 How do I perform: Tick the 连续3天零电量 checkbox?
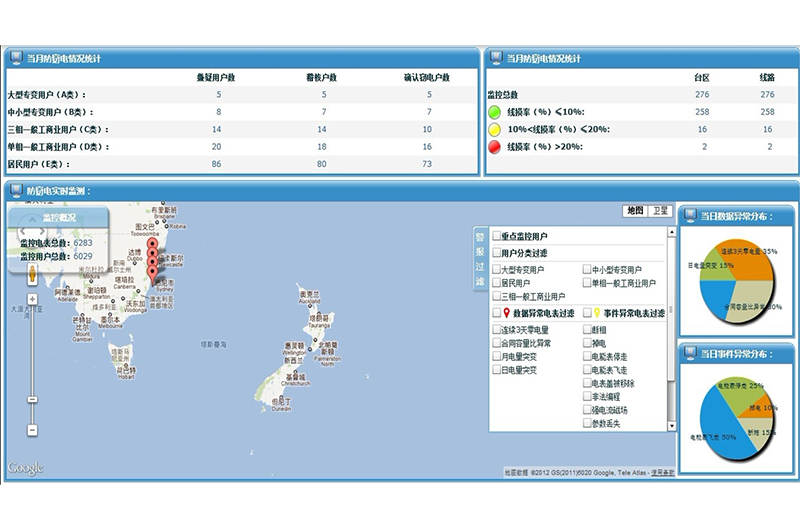[495, 329]
